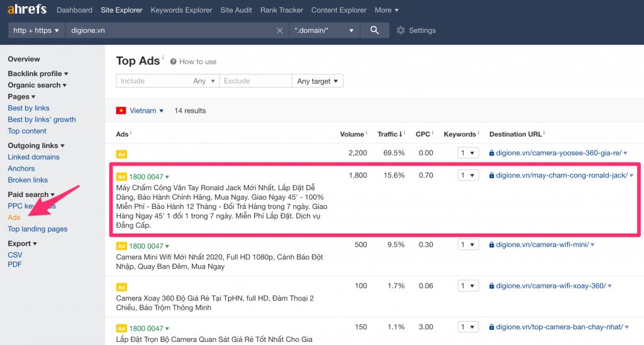
Task: Click the Include filter input
Action: coord(153,81)
